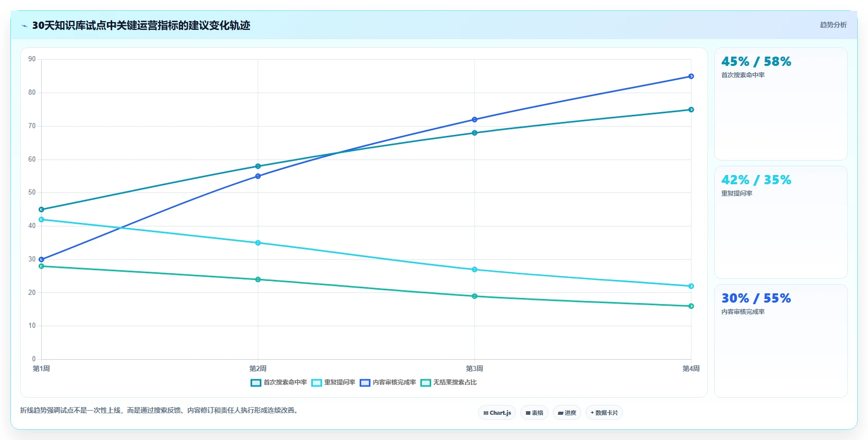This screenshot has height=440, width=868.
Task: Click the 首次搜索命中率 card caption
Action: point(743,75)
